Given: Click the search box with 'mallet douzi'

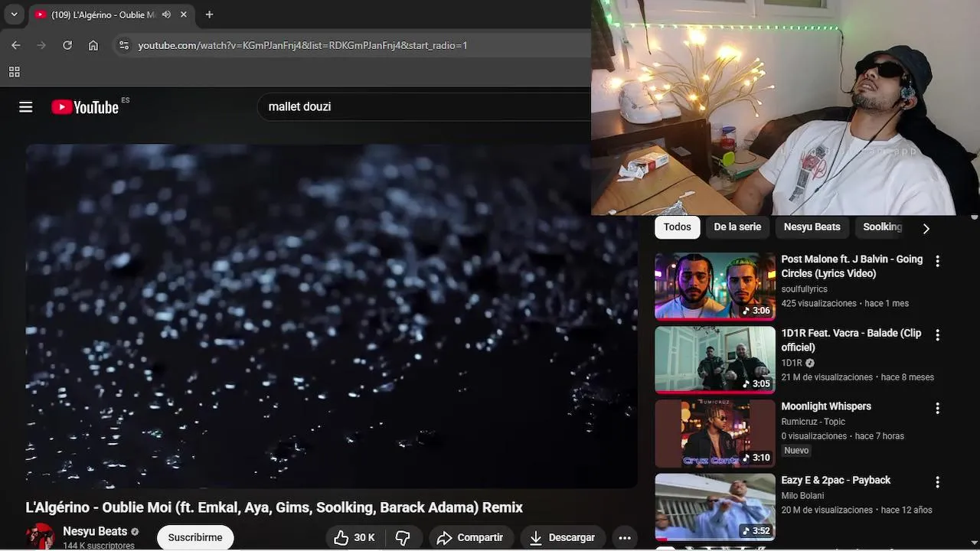Looking at the screenshot, I should (x=425, y=106).
